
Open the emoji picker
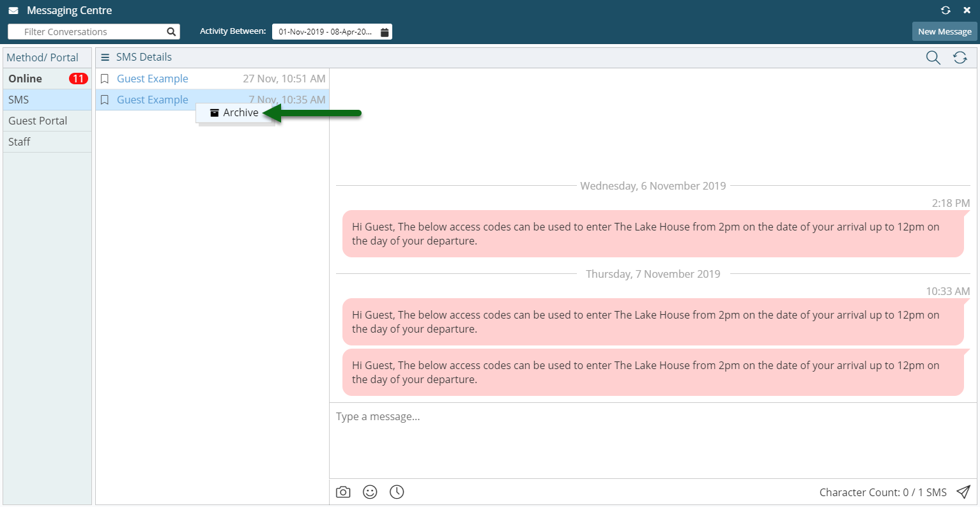click(370, 492)
